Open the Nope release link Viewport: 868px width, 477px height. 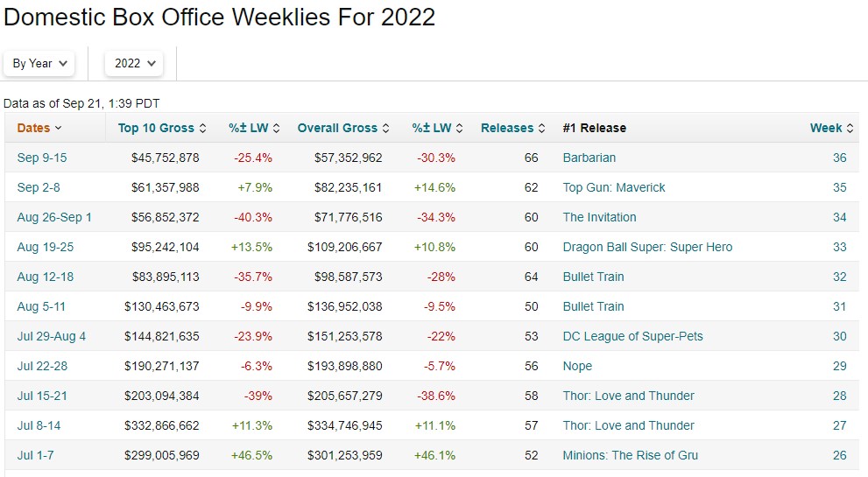[577, 366]
